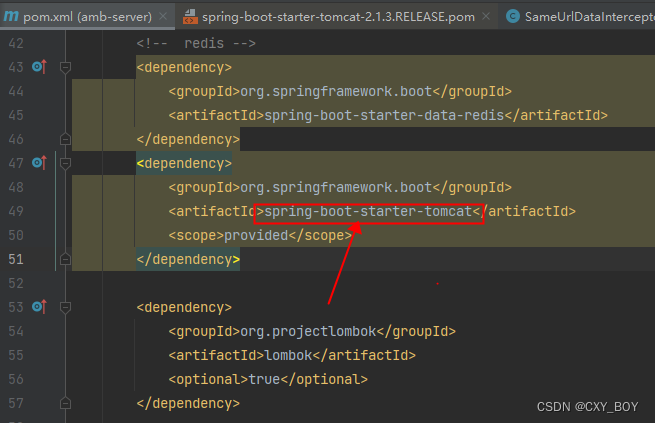The image size is (655, 423).
Task: Click the override gutter icon on line 43
Action: pyautogui.click(x=39, y=67)
